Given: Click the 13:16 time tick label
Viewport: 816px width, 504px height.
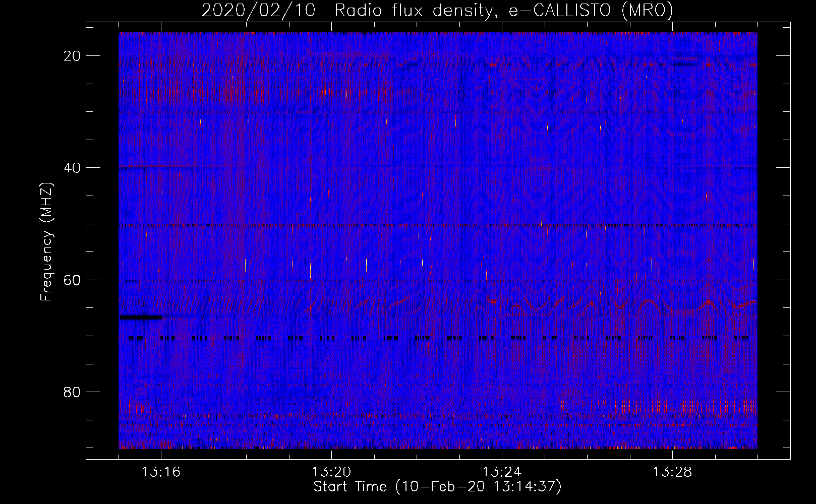Looking at the screenshot, I should pos(161,472).
